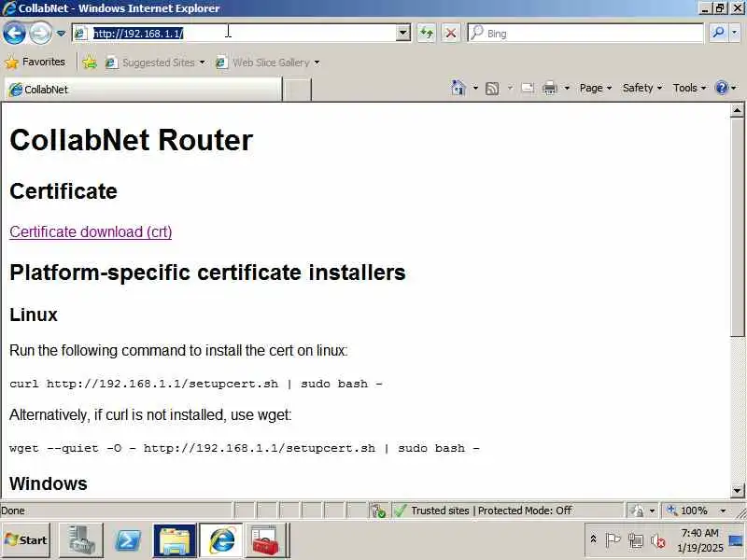Image resolution: width=747 pixels, height=560 pixels.
Task: Click the RSS feeds icon
Action: point(492,88)
